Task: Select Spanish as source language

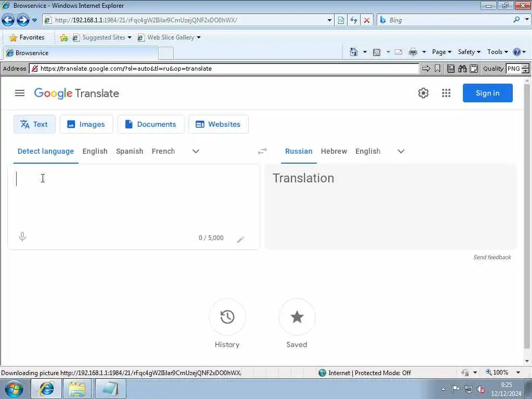Action: (129, 151)
